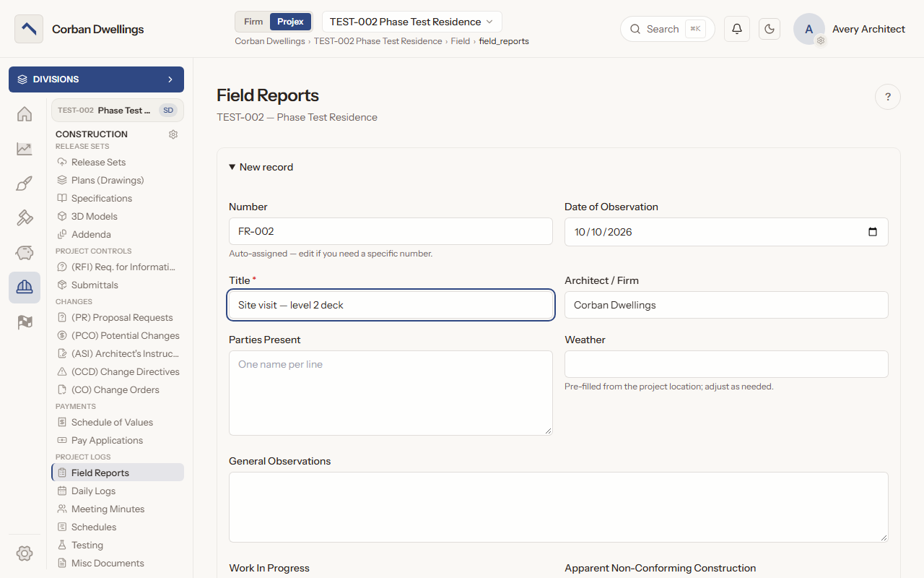Open the TEST-002 Phase Test Residence project dropdown
Screen dimensions: 924x578
click(x=412, y=22)
